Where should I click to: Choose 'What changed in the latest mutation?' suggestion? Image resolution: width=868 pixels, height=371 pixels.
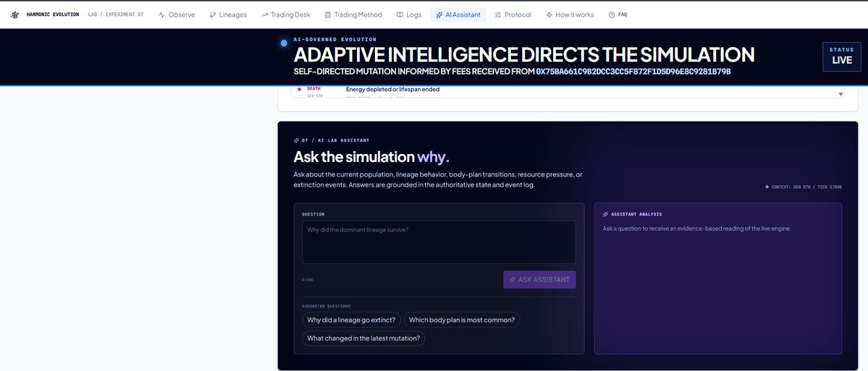click(x=363, y=338)
